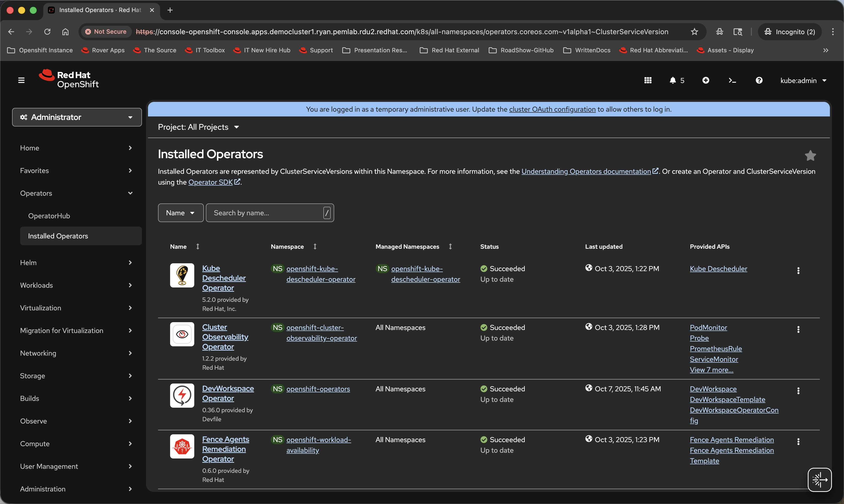
Task: Click the import YAML plus icon
Action: point(706,80)
